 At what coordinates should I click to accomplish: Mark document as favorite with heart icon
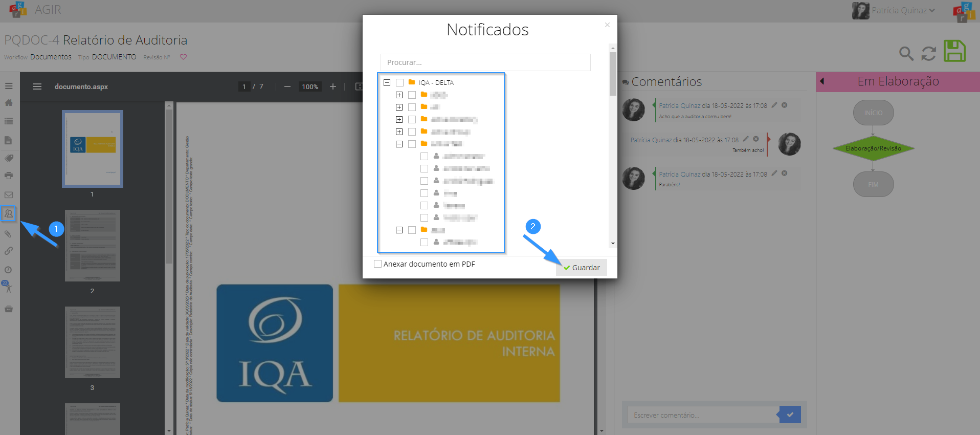[183, 57]
